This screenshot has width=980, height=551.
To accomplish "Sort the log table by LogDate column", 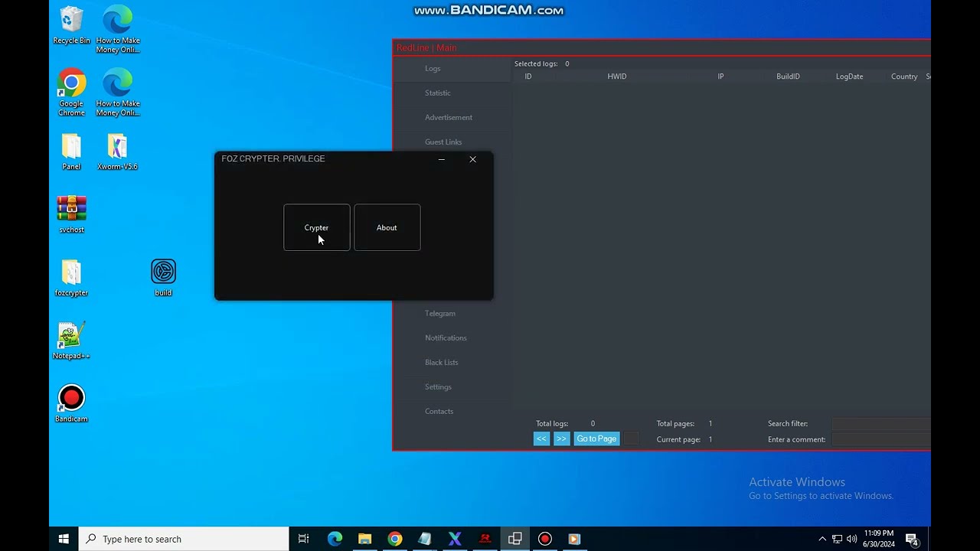I will (x=849, y=77).
